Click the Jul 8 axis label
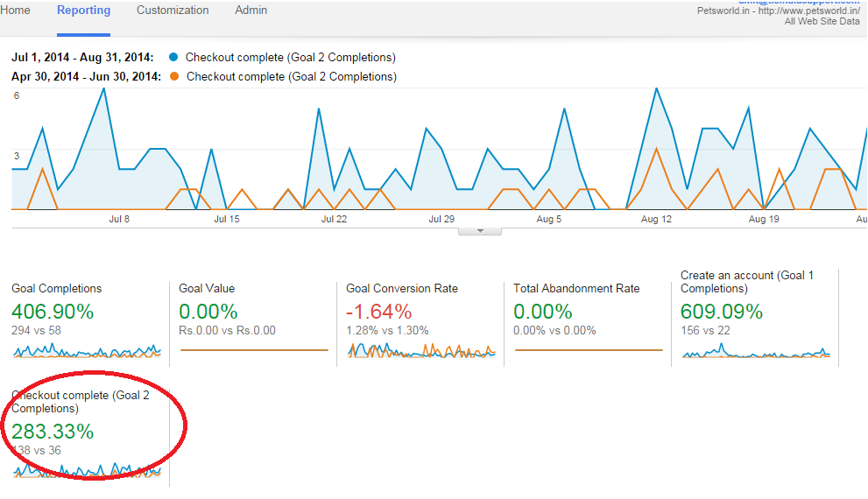Viewport: 868px width, 499px height. click(x=119, y=219)
